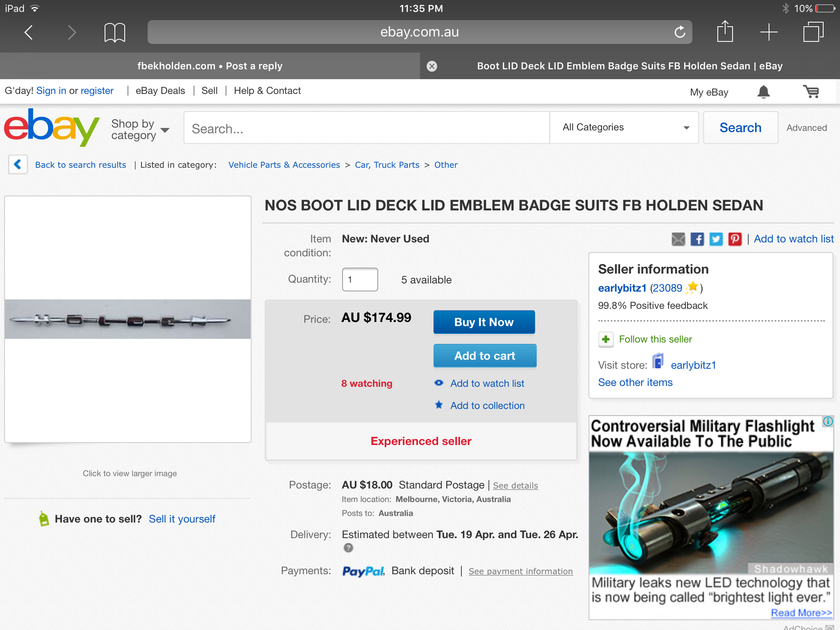Visit store earlybitz1 link
This screenshot has height=630, width=840.
(x=693, y=365)
